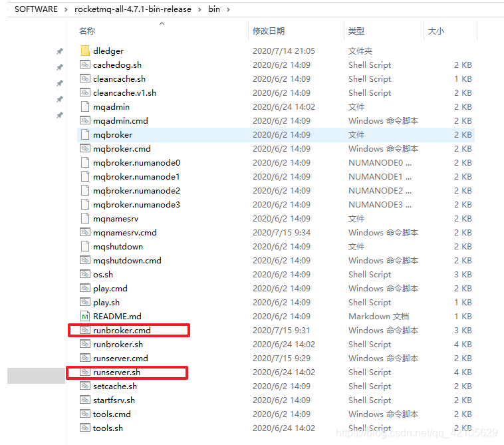Click the mqbroker.cmd script icon
This screenshot has width=504, height=445.
pyautogui.click(x=85, y=148)
